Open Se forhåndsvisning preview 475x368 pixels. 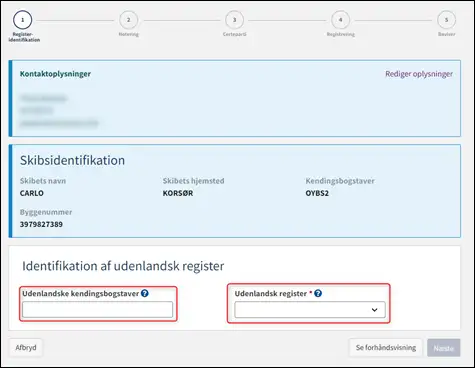tap(386, 348)
